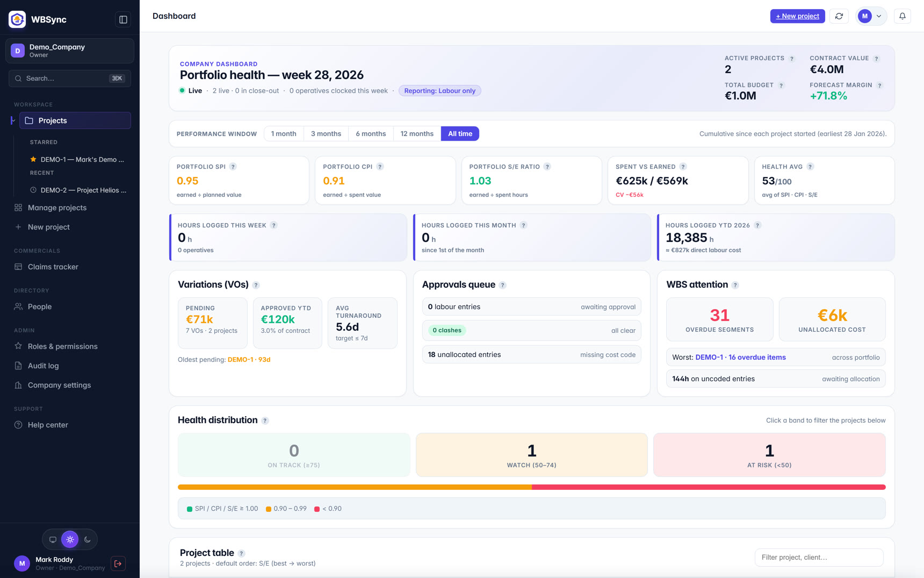Screen dimensions: 924x578
Task: Filter by At Risk (<50) band
Action: (x=769, y=455)
